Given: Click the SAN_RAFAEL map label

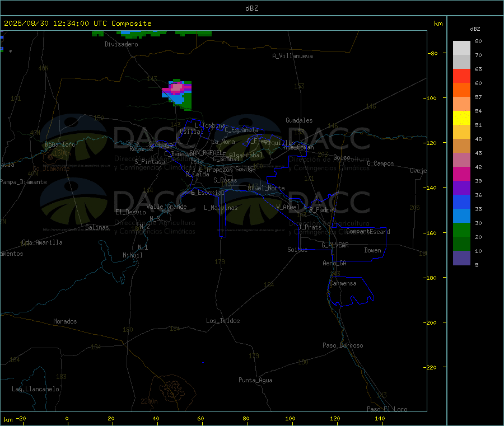Looking at the screenshot, I should (x=206, y=152).
